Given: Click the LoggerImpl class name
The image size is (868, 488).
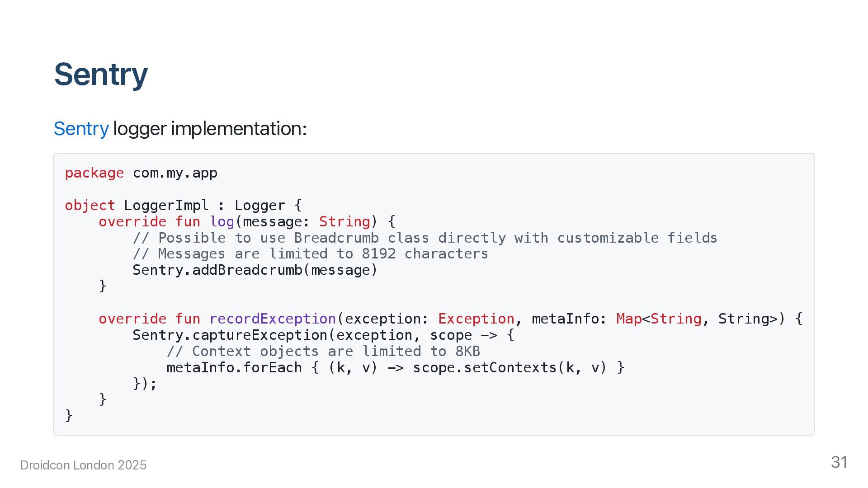Looking at the screenshot, I should coord(166,206).
